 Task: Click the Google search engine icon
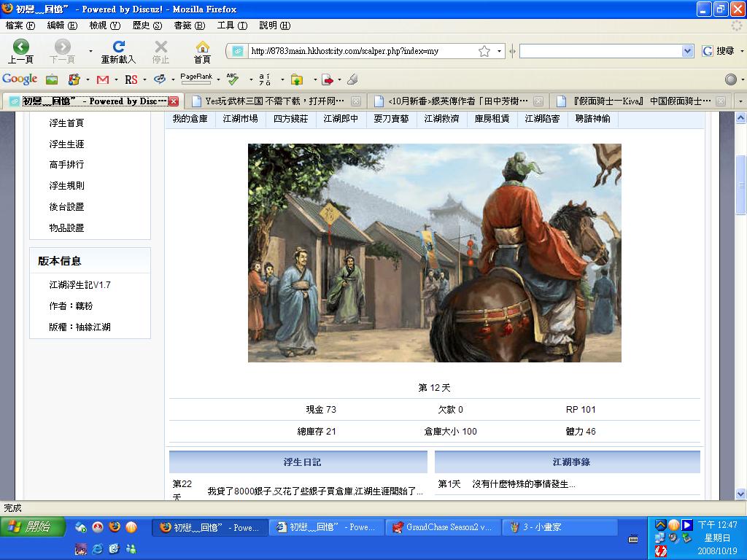[708, 51]
